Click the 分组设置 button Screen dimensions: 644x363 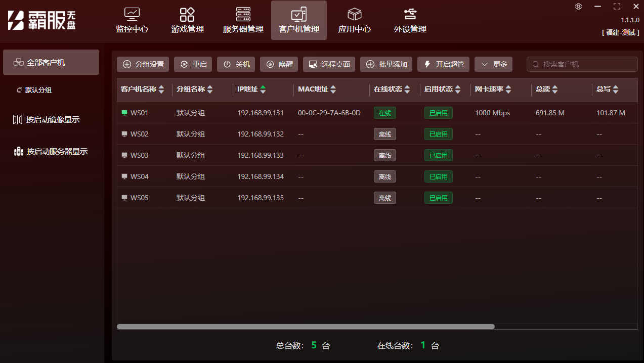coord(143,64)
